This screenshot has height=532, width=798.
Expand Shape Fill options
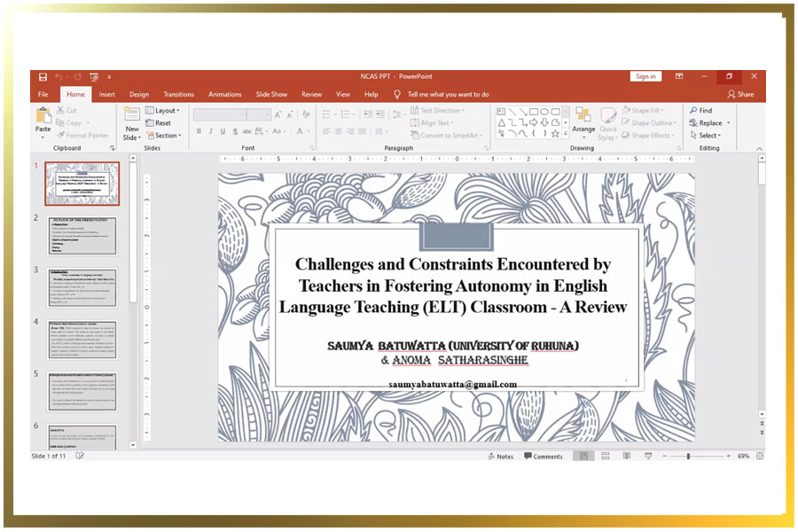pos(643,111)
